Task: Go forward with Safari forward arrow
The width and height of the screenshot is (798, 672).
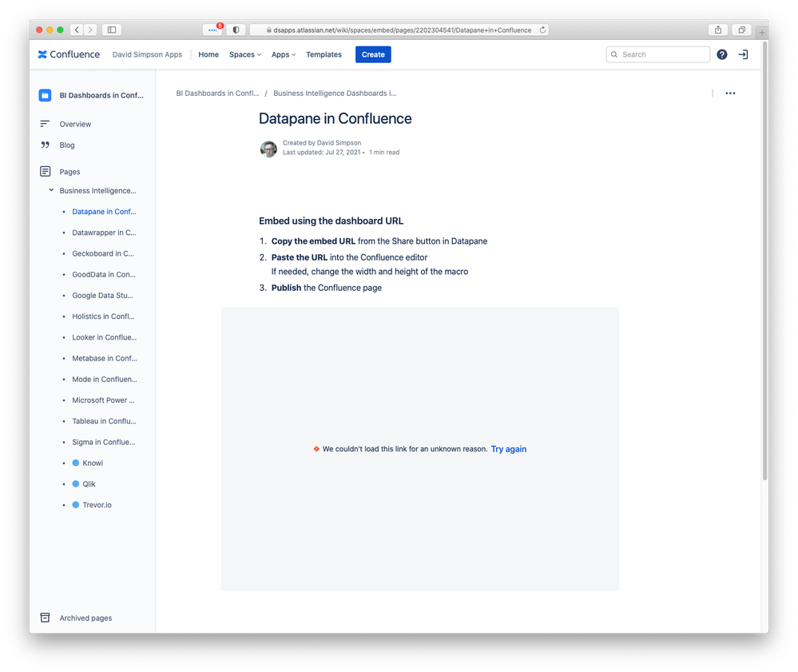Action: click(x=90, y=30)
